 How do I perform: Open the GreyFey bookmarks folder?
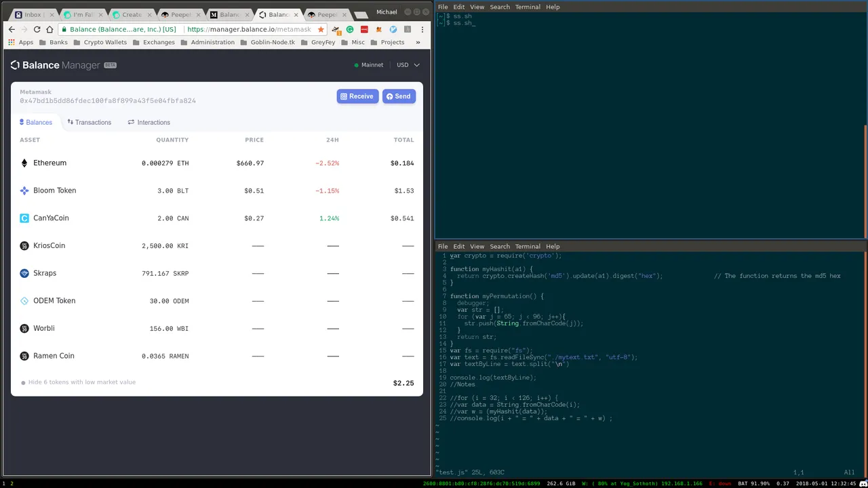(318, 42)
